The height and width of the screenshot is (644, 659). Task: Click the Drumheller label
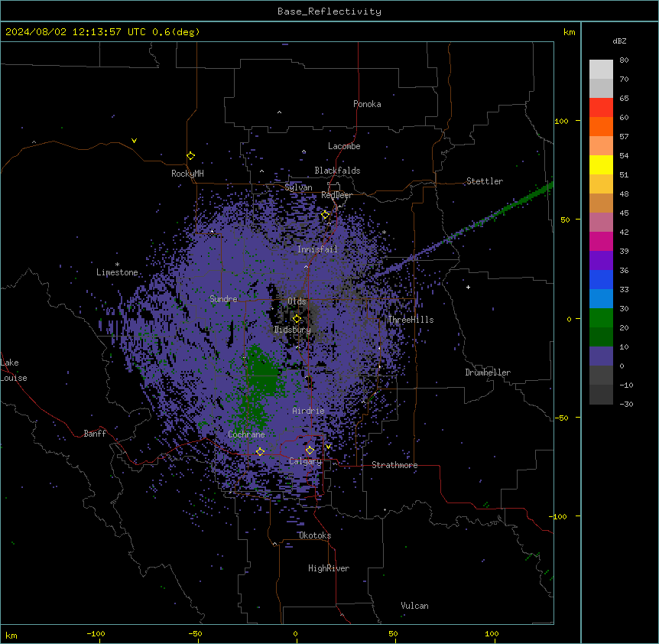tap(488, 372)
